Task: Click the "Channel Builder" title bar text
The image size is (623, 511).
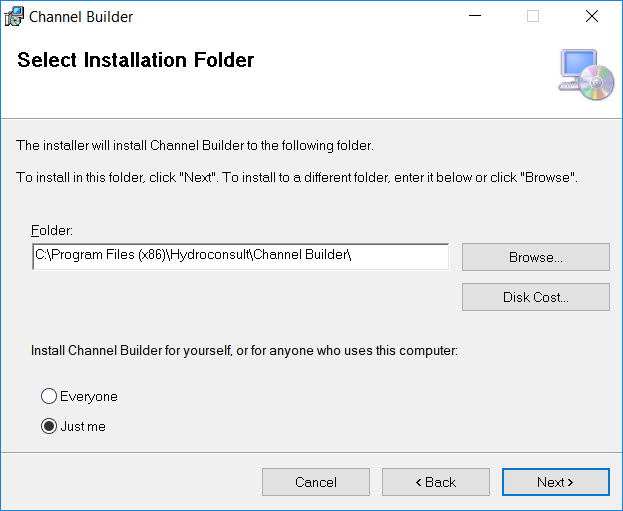Action: [81, 17]
